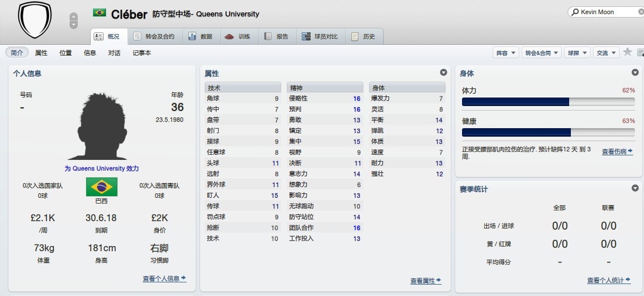Click the 历史 tab scroll icon

point(354,36)
